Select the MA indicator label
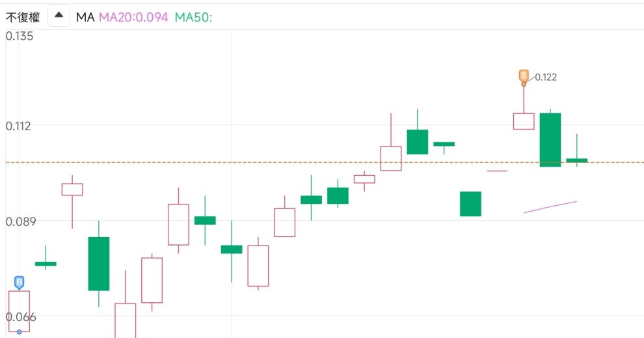 (85, 17)
